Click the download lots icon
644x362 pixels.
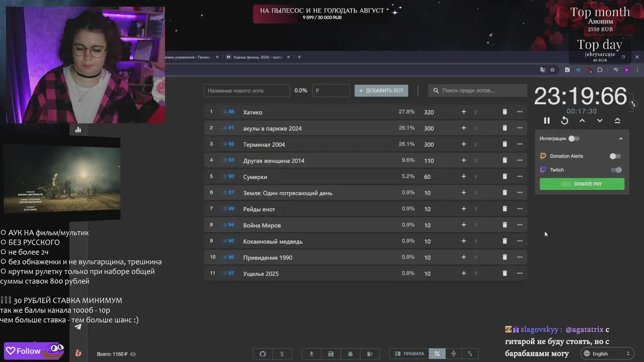(x=311, y=354)
